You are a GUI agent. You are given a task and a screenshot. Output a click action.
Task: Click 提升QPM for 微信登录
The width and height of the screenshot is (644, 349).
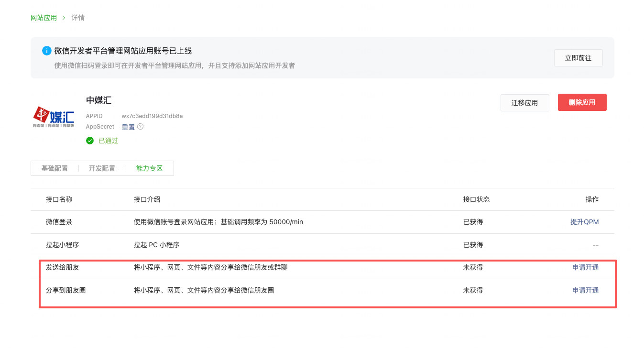pyautogui.click(x=584, y=222)
